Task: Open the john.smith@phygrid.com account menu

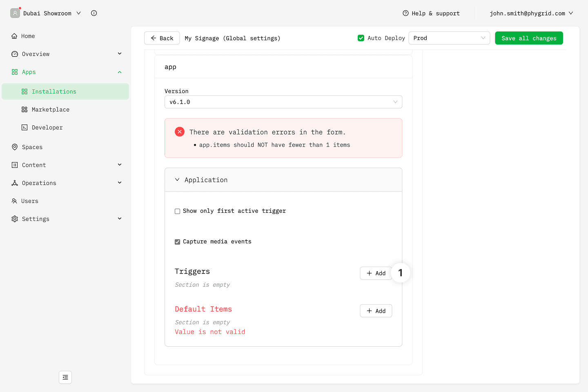Action: (x=531, y=13)
